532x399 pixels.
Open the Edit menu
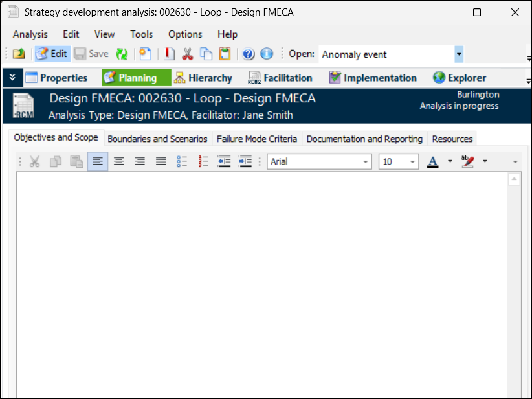tap(71, 34)
